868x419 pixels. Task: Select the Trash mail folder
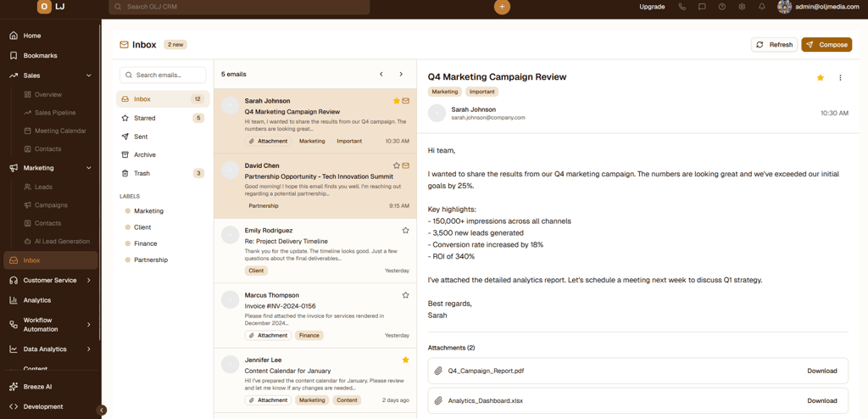pos(163,174)
